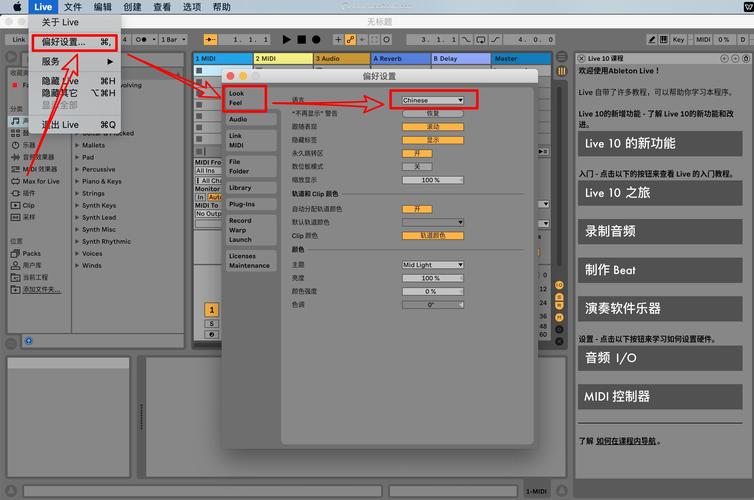The image size is (754, 500).
Task: Open the MIDI controller lesson
Action: click(x=660, y=396)
